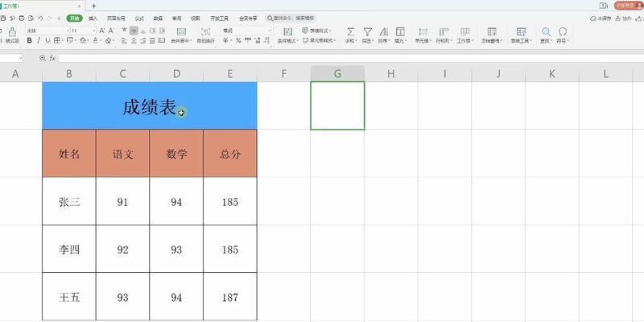Click the 协作 collaborate button
The height and width of the screenshot is (322, 644).
pos(623,19)
